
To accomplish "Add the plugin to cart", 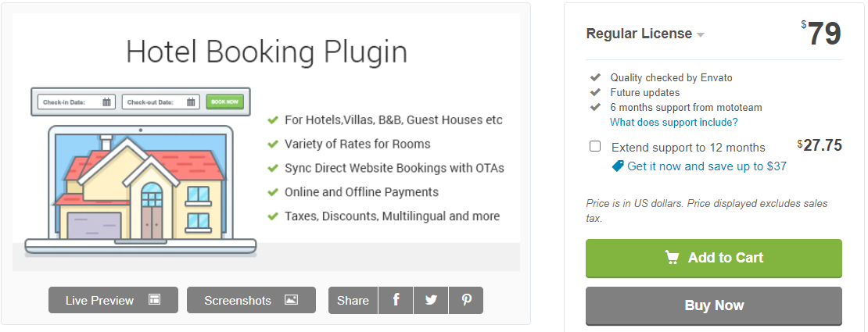I will 713,258.
